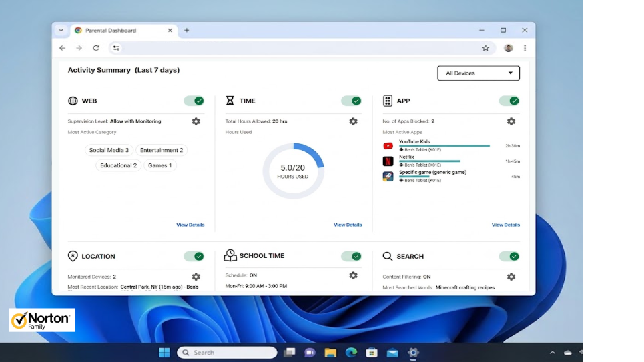Reload the Parental Dashboard page

(96, 48)
